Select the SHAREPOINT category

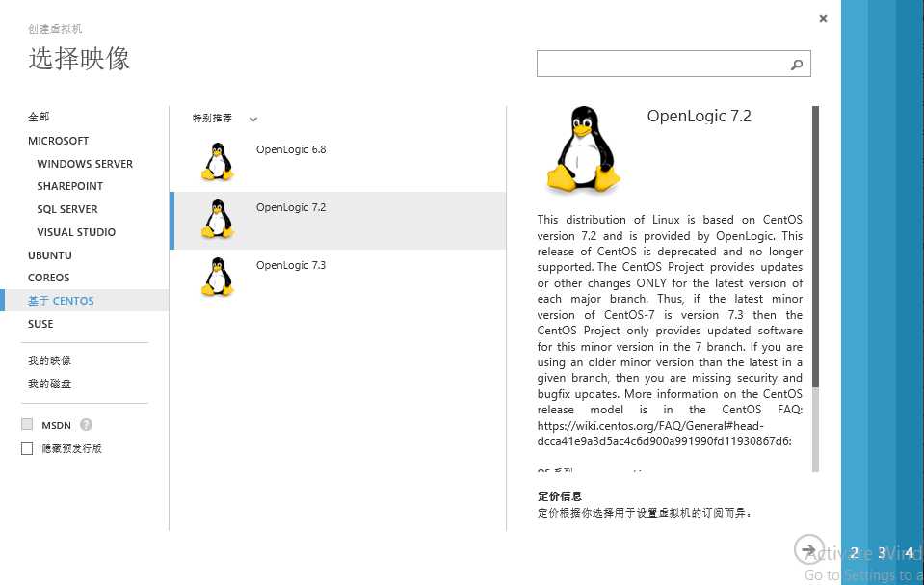(x=70, y=186)
